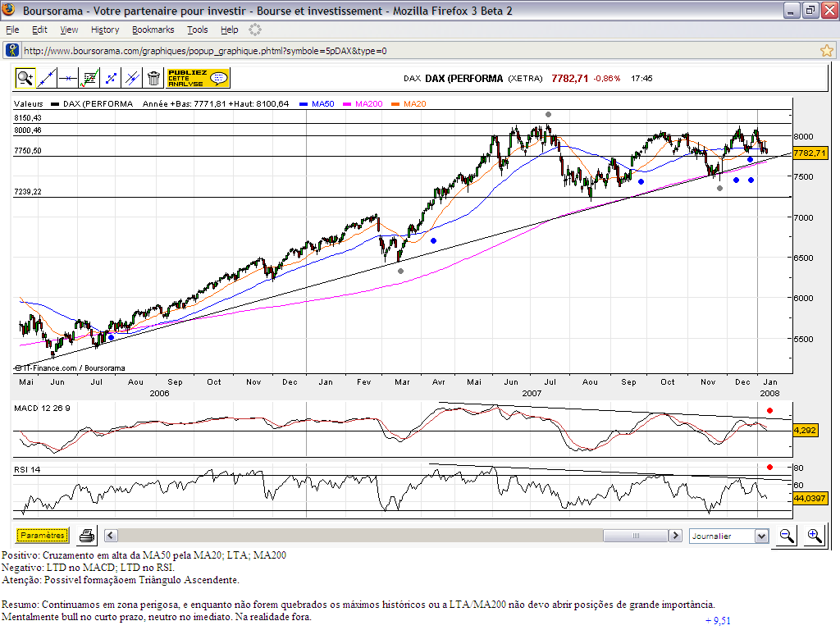
Task: Open the Help menu
Action: [230, 30]
